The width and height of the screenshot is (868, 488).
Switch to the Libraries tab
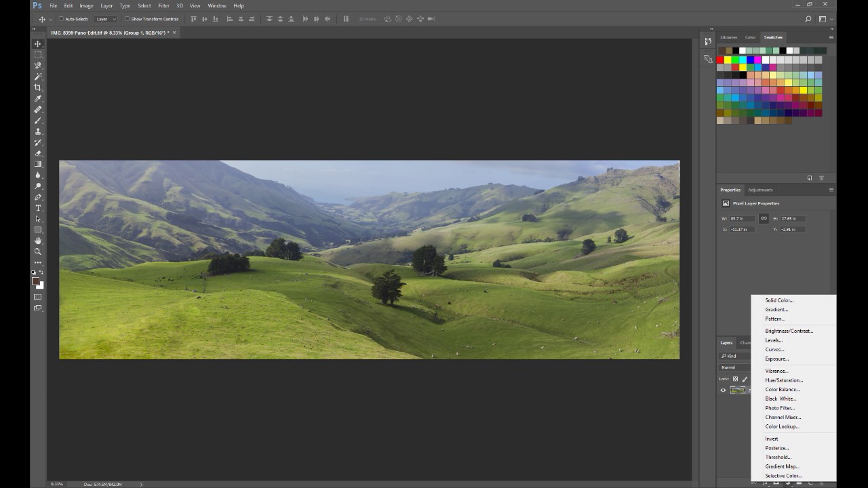click(x=729, y=37)
